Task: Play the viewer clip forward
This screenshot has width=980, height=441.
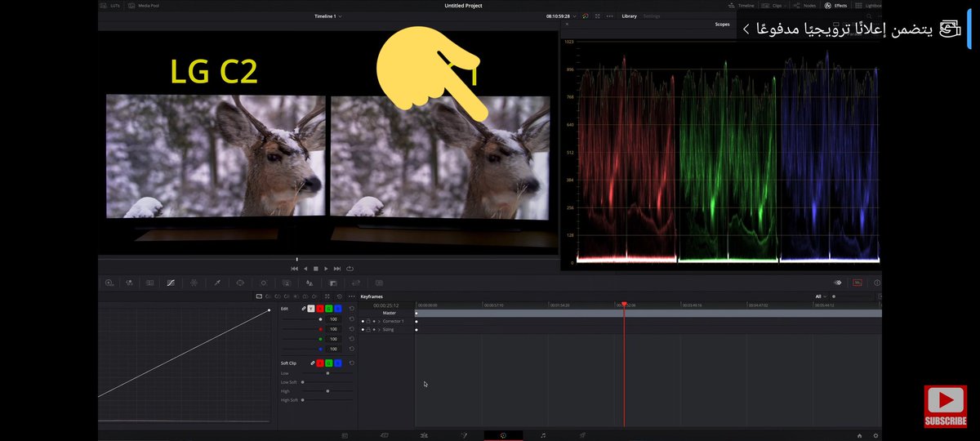Action: click(x=326, y=268)
